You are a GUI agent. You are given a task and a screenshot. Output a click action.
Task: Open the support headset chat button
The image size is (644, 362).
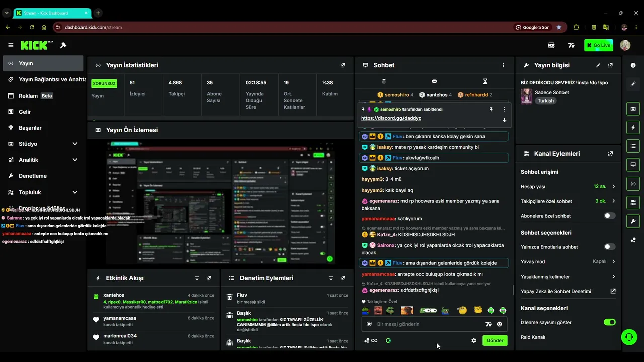click(629, 336)
